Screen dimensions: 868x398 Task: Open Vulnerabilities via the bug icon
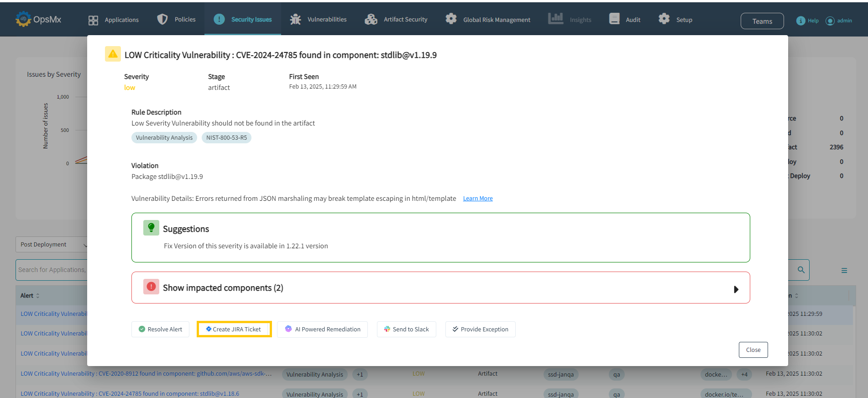[296, 19]
